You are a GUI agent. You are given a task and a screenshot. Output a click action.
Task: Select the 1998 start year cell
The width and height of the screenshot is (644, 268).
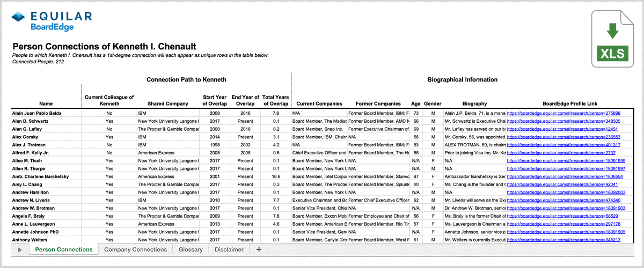(x=214, y=145)
